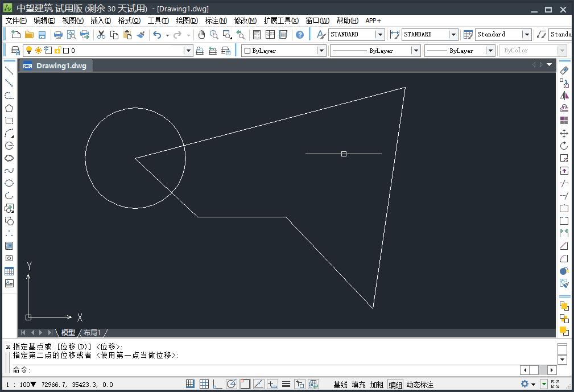The image size is (574, 392).
Task: Select the Line drawing tool
Action: [x=7, y=69]
